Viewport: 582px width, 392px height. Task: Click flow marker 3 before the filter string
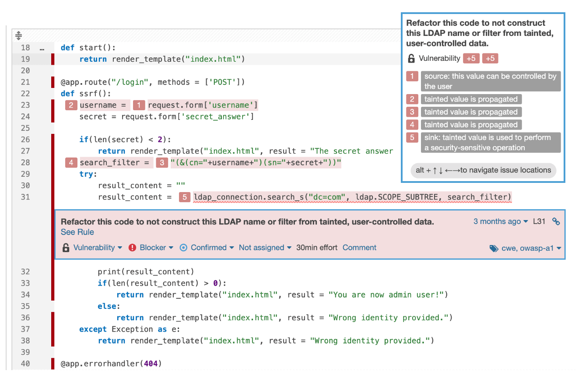pyautogui.click(x=161, y=163)
